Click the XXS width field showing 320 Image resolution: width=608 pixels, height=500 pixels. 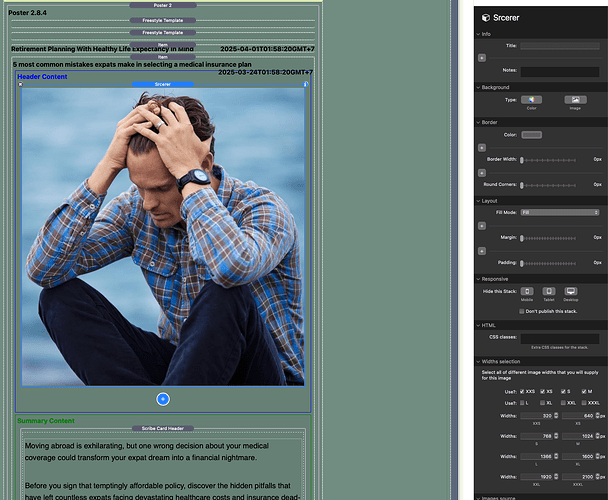coord(537,416)
